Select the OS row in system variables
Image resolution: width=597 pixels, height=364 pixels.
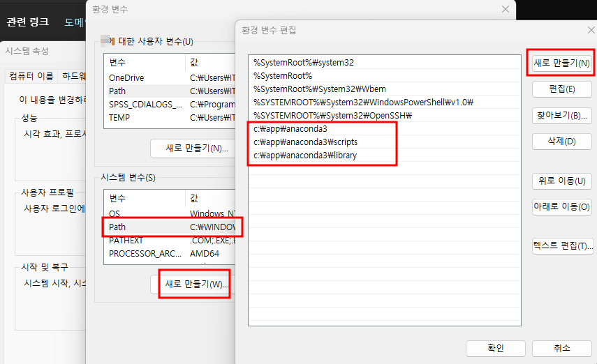[170, 213]
